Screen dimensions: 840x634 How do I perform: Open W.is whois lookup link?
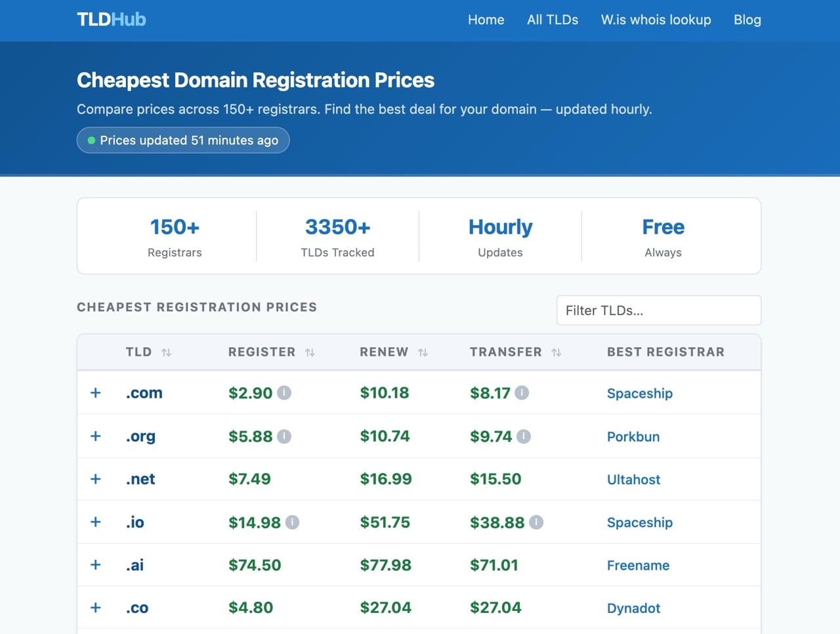tap(656, 20)
